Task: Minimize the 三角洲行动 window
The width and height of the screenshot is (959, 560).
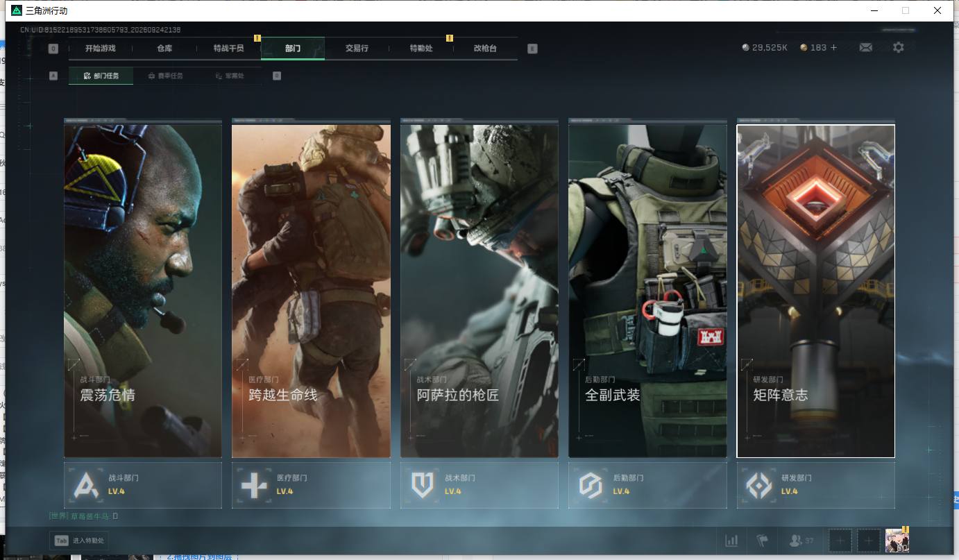Action: tap(874, 10)
